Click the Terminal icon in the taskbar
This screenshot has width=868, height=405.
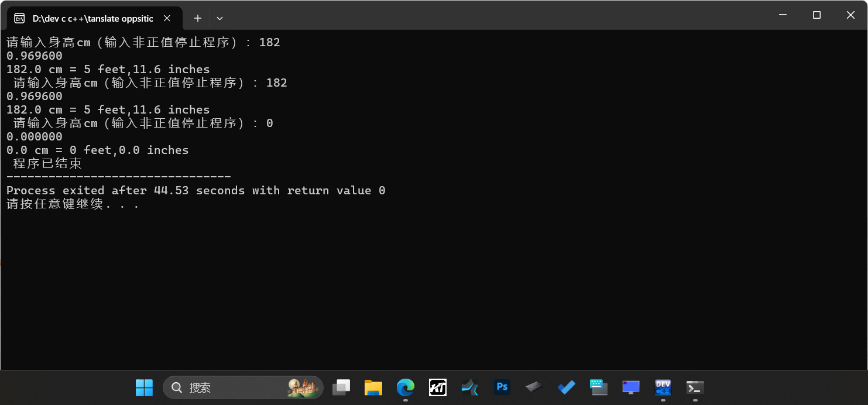tap(695, 387)
